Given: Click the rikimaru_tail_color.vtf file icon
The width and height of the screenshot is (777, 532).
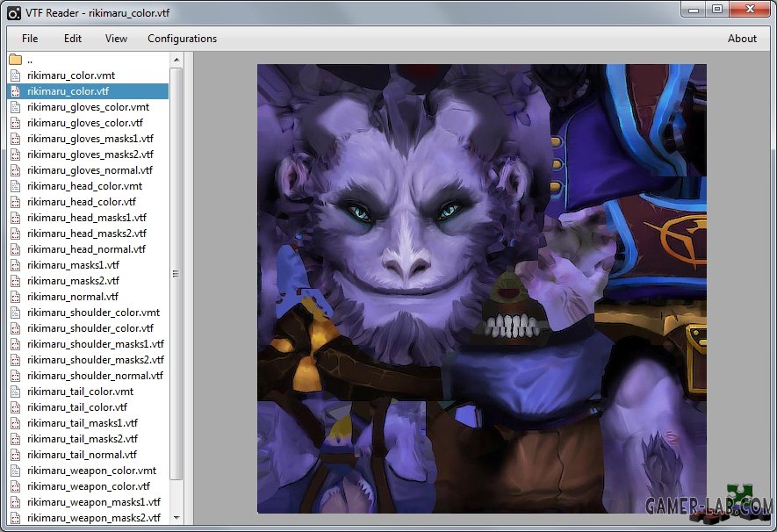Looking at the screenshot, I should (x=15, y=407).
